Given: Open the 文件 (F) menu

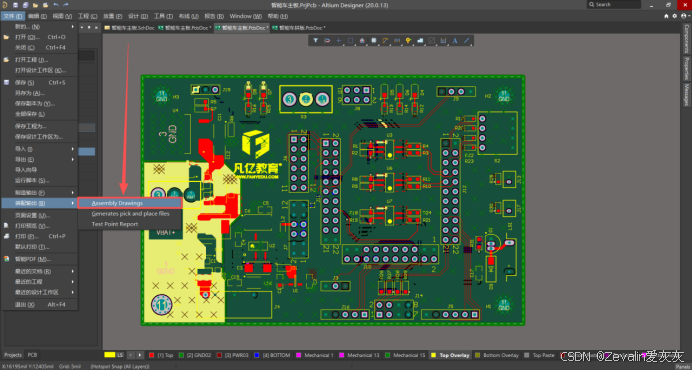Looking at the screenshot, I should click(x=12, y=16).
